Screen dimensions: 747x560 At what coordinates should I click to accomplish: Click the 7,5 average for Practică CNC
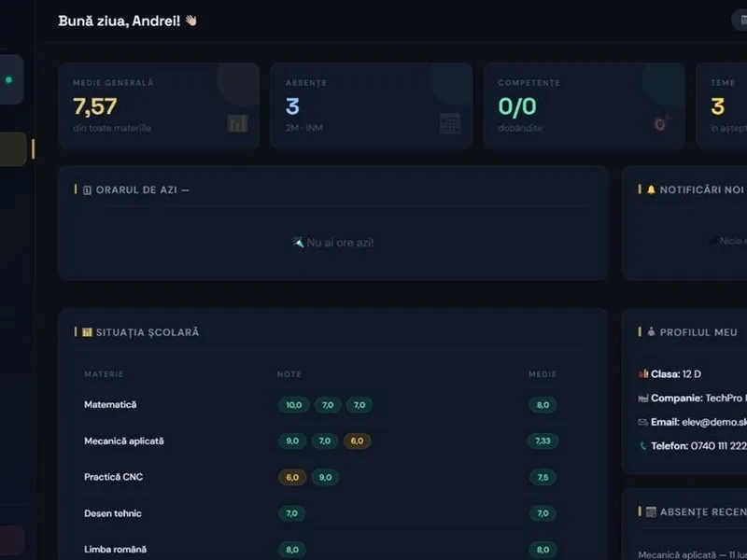(x=543, y=477)
